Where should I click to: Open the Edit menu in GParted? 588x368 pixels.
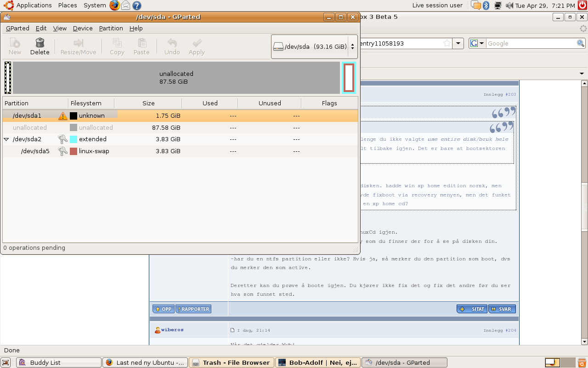tap(41, 28)
